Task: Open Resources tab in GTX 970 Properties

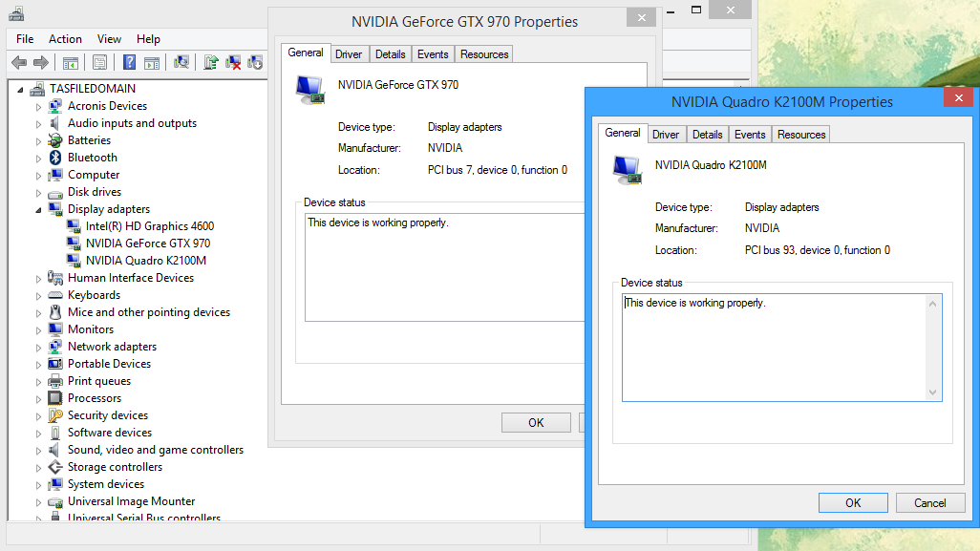Action: (x=484, y=54)
